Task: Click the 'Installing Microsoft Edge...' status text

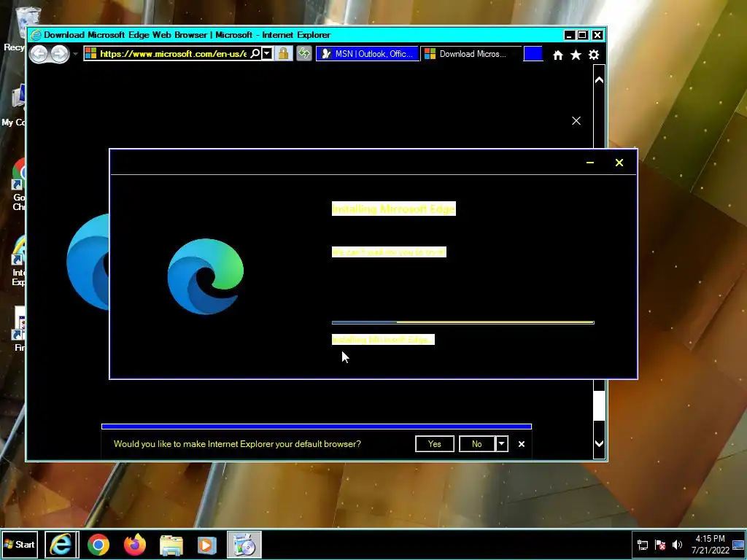Action: [383, 340]
